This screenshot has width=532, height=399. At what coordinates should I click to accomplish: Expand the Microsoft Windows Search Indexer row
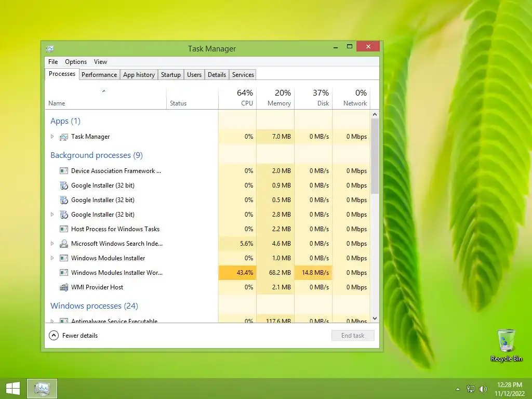(52, 244)
